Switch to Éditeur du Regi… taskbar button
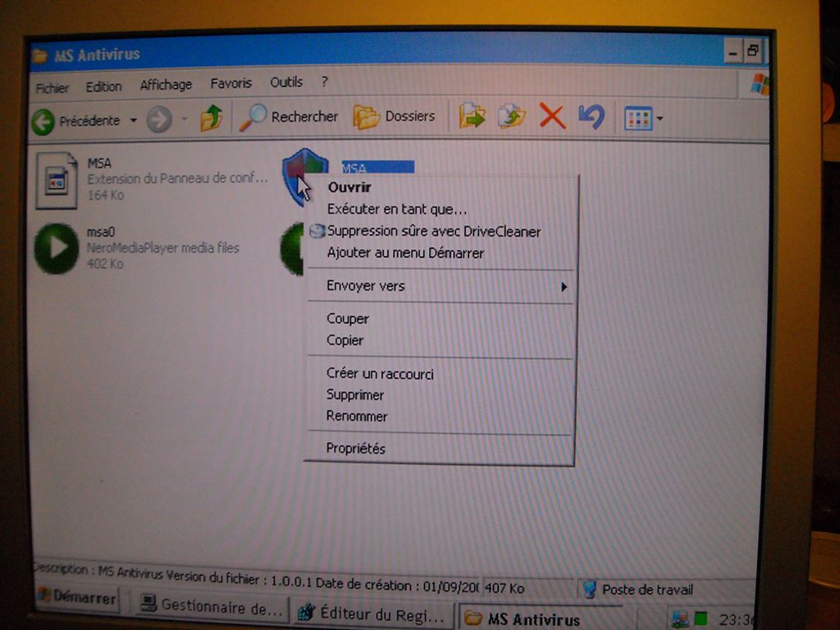The width and height of the screenshot is (840, 630). coord(373,614)
